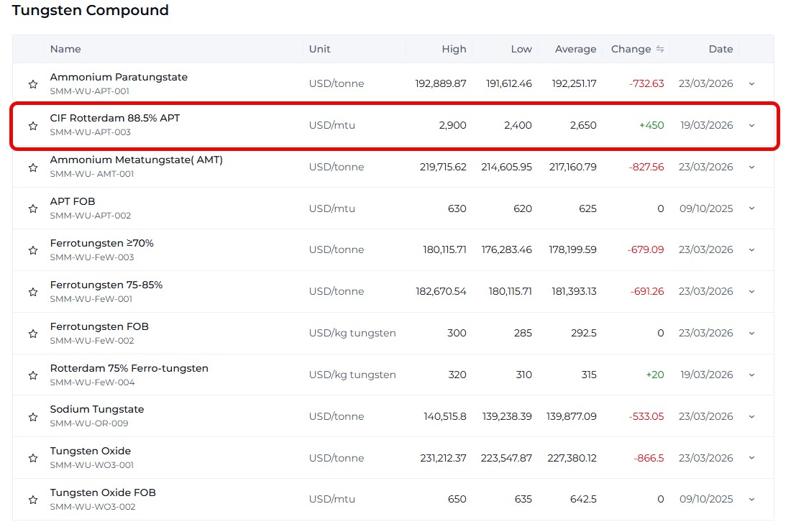Expand the Ferrotungsten ≥70% row chevron
This screenshot has width=796, height=532.
coord(752,249)
